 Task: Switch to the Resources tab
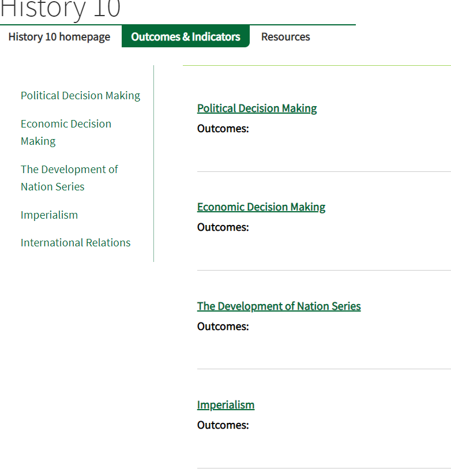coord(285,37)
